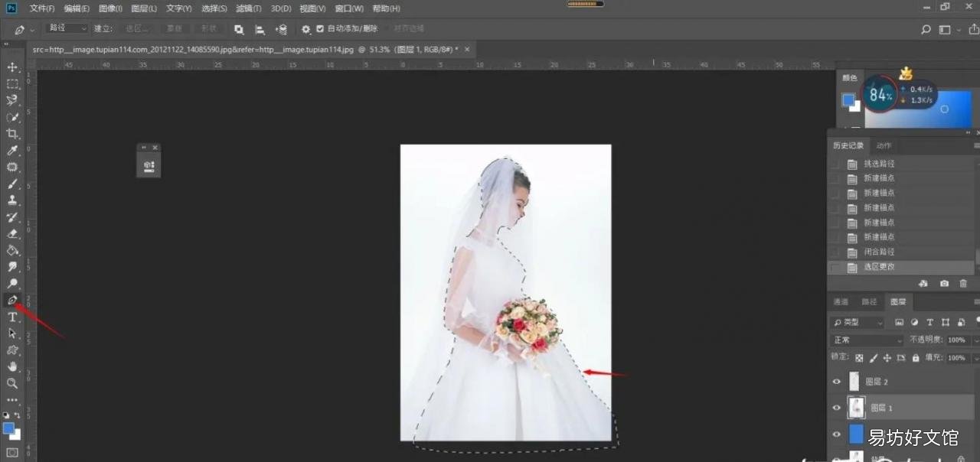980x462 pixels.
Task: Select the Quick Selection tool
Action: pyautogui.click(x=12, y=117)
